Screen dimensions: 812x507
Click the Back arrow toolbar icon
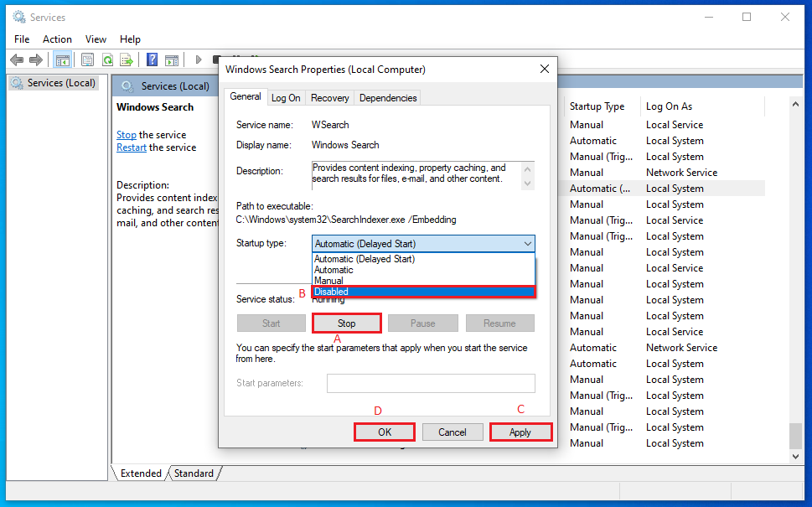[16, 59]
